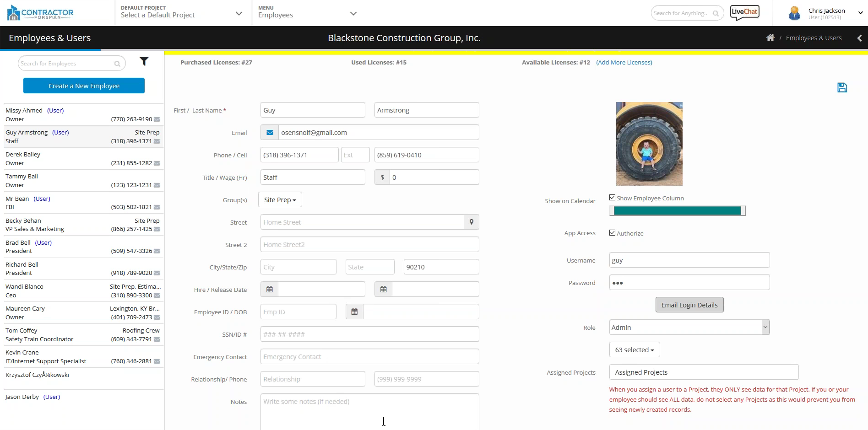This screenshot has height=430, width=868.
Task: Click the teal calendar color swatch
Action: click(677, 211)
